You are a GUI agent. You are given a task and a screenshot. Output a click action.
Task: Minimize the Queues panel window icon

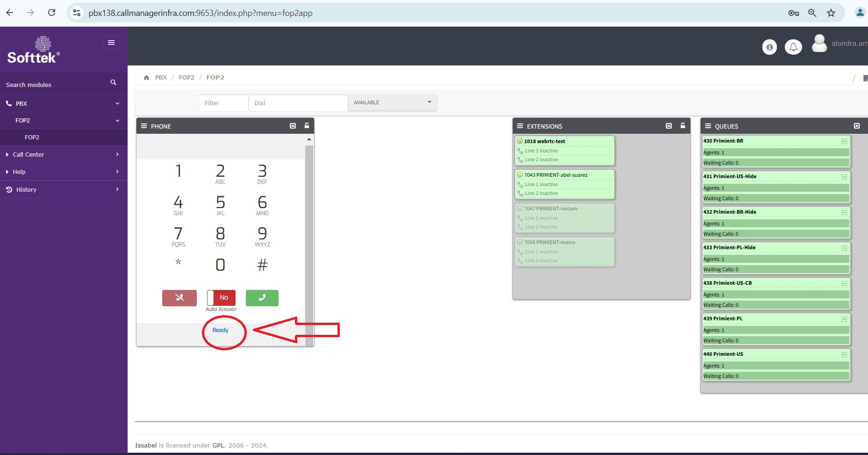857,126
